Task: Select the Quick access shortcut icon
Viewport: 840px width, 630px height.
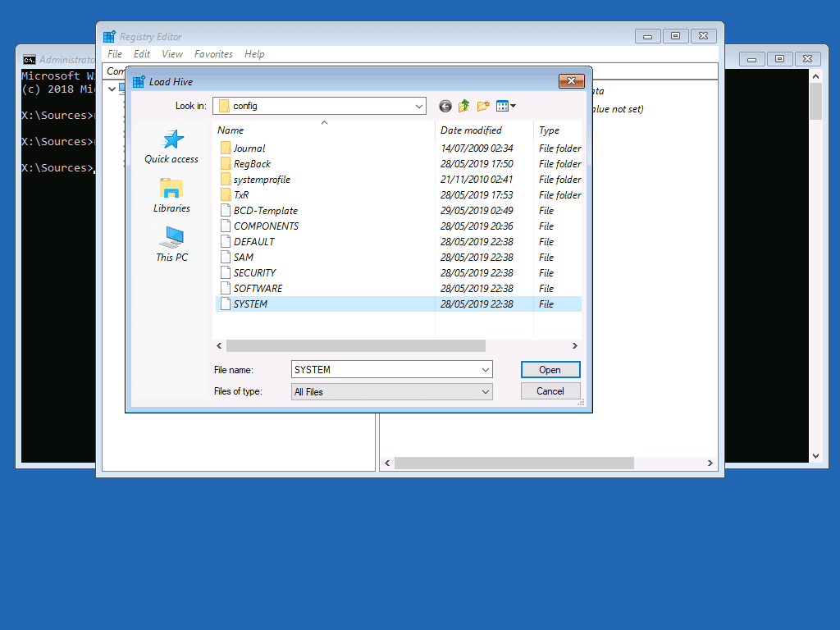Action: [x=171, y=139]
